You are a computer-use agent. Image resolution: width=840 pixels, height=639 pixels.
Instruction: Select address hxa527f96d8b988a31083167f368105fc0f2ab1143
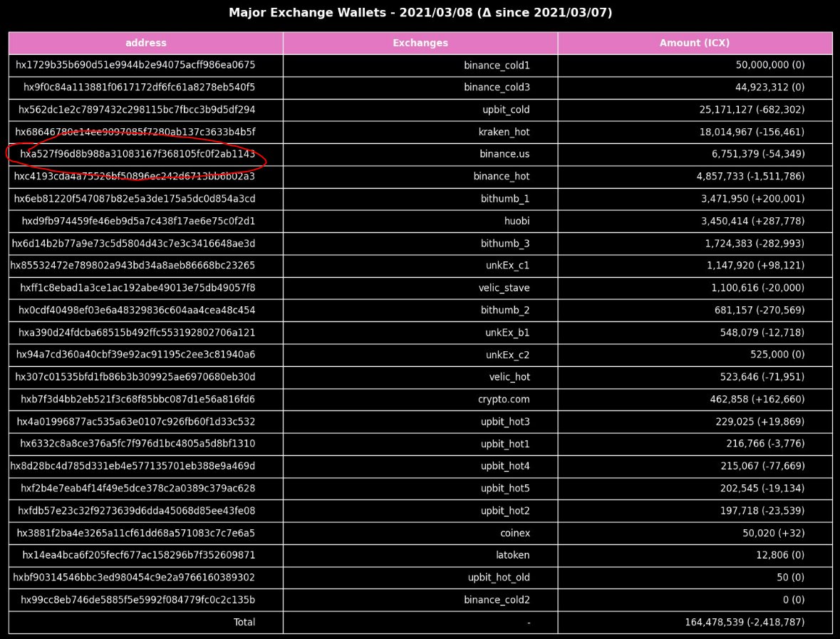point(138,155)
